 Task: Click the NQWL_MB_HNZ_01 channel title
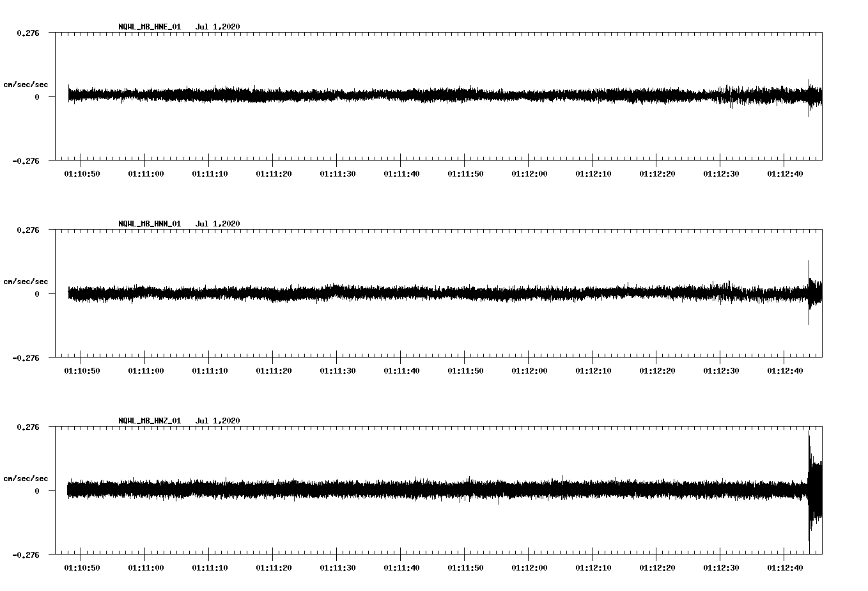tap(150, 421)
